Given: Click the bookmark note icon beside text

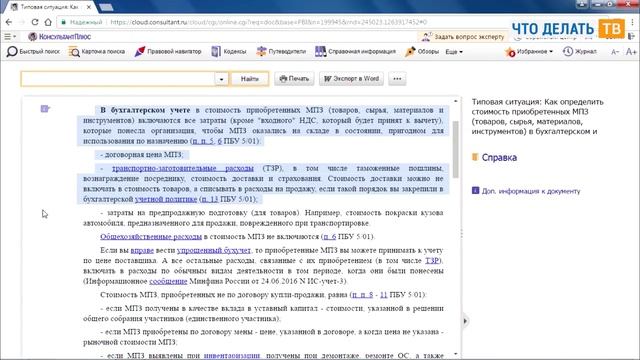Looking at the screenshot, I should tap(45, 109).
